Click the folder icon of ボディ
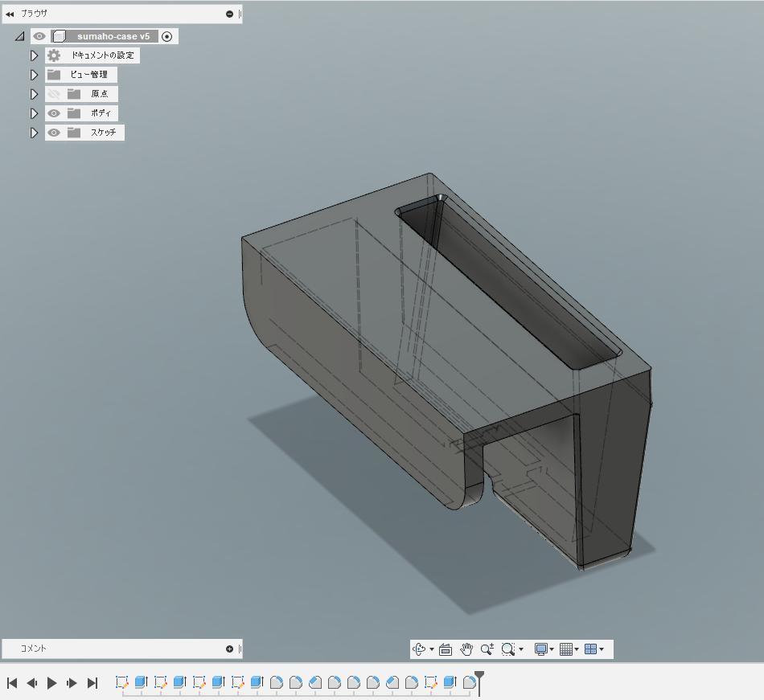This screenshot has width=764, height=700. (74, 113)
